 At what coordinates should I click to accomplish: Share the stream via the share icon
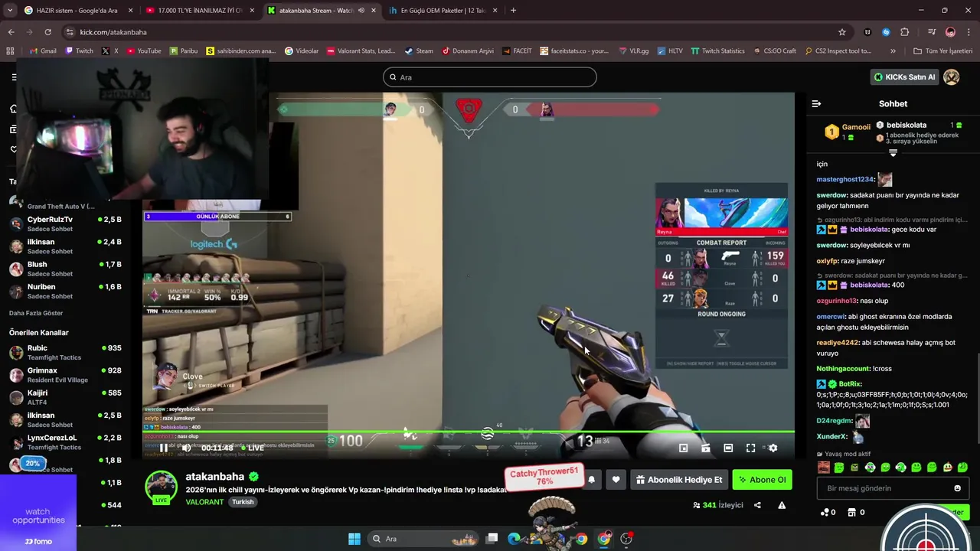tap(757, 505)
